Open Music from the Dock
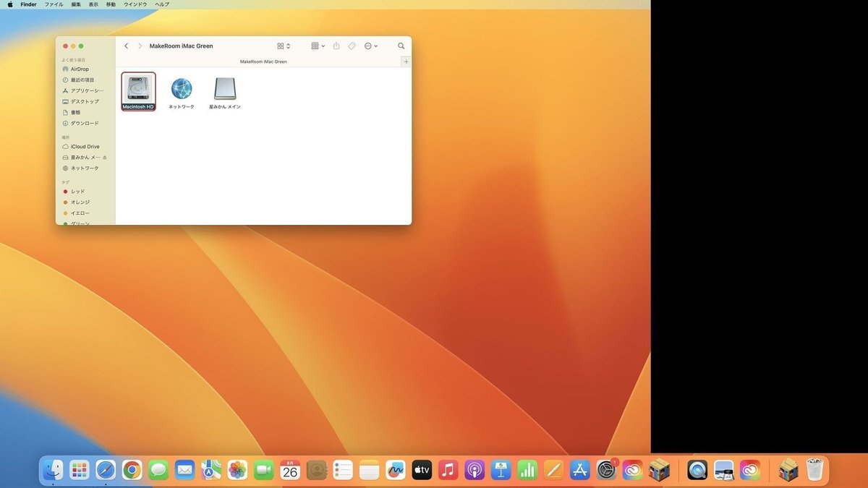868x488 pixels. tap(448, 471)
